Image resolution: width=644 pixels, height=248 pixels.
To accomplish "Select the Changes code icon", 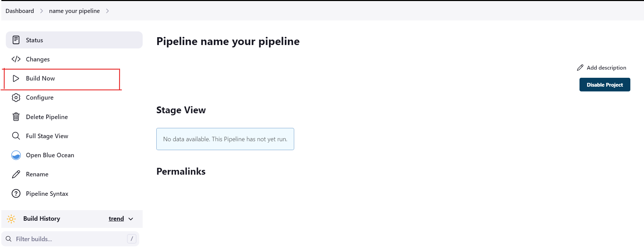I will coord(16,59).
